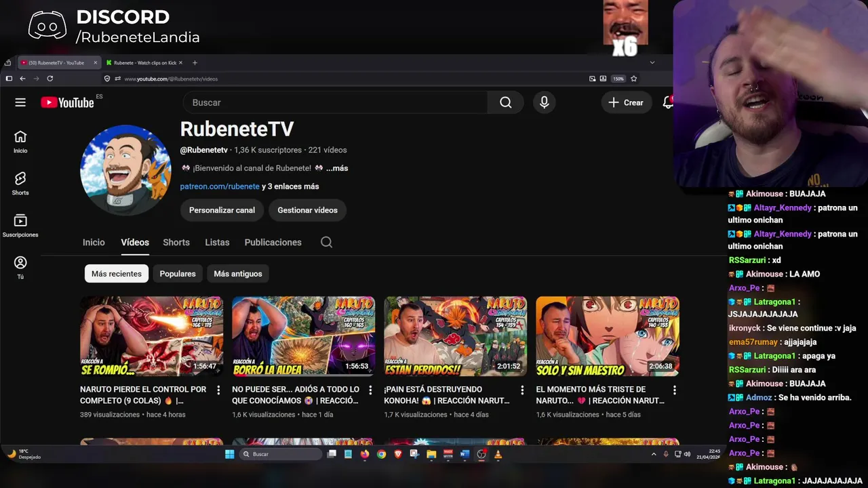This screenshot has width=868, height=488.
Task: Open the browser tab list chevron
Action: pos(652,62)
